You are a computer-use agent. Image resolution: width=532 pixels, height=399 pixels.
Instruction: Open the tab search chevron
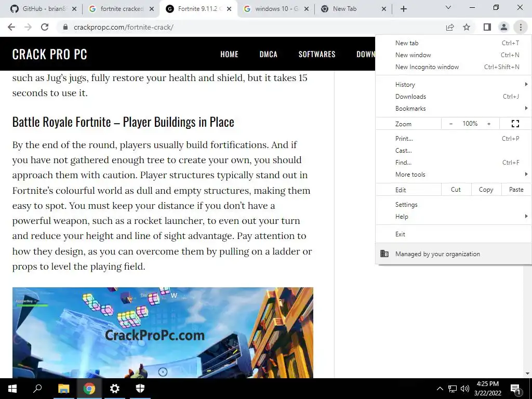coord(448,7)
